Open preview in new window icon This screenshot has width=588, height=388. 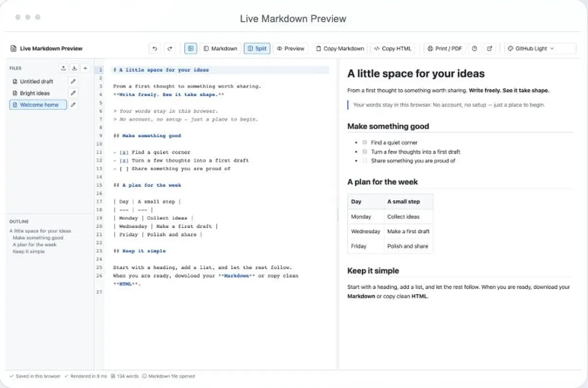click(489, 49)
